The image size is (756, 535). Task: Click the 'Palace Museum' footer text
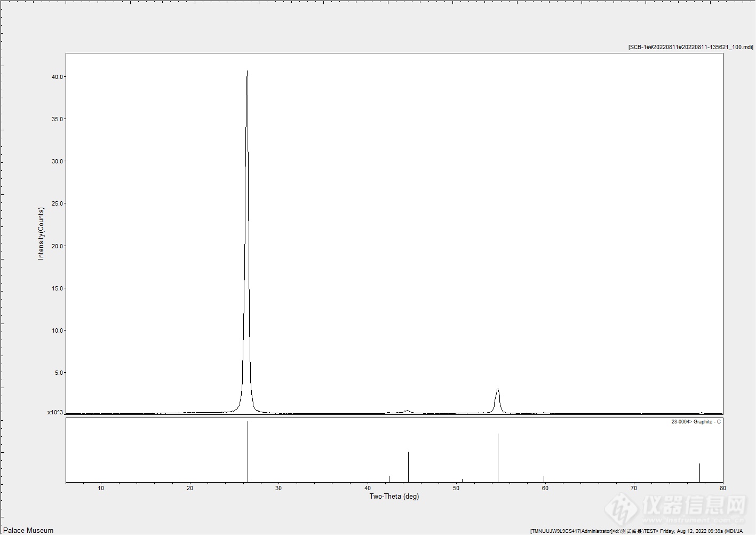coord(28,530)
